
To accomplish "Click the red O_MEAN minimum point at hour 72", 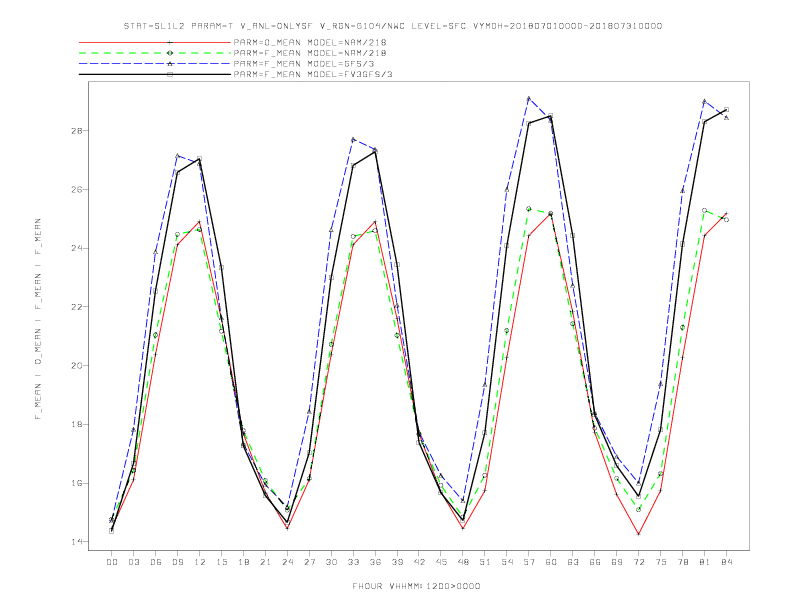I will 638,534.
